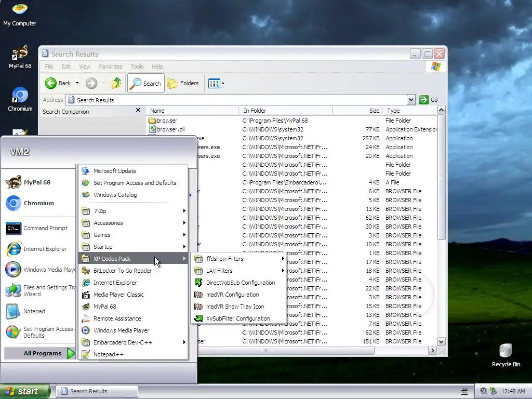Expand the Startup program folder
The width and height of the screenshot is (532, 399).
coord(134,247)
